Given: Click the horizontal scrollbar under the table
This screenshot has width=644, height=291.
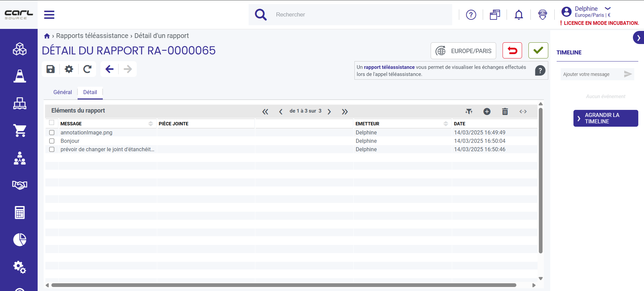Looking at the screenshot, I should (284, 285).
